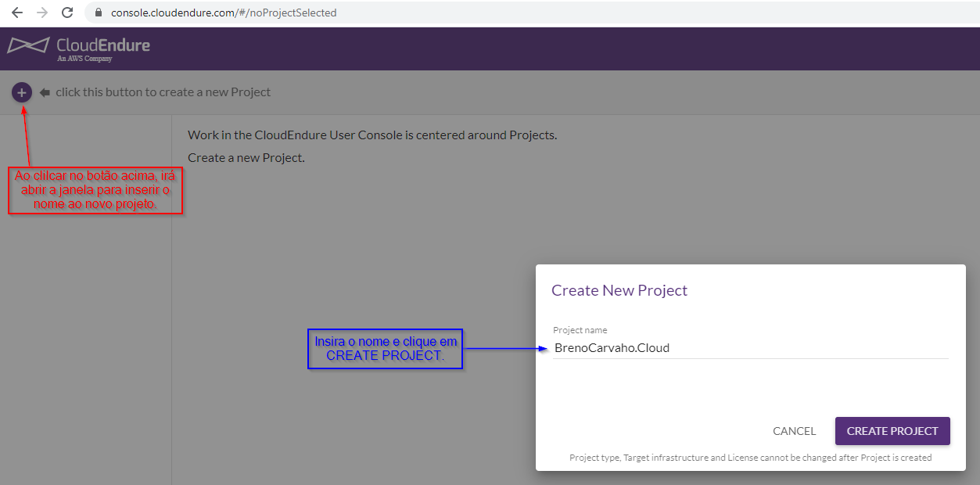
Task: Click the red Portuguese annotation box
Action: point(95,190)
